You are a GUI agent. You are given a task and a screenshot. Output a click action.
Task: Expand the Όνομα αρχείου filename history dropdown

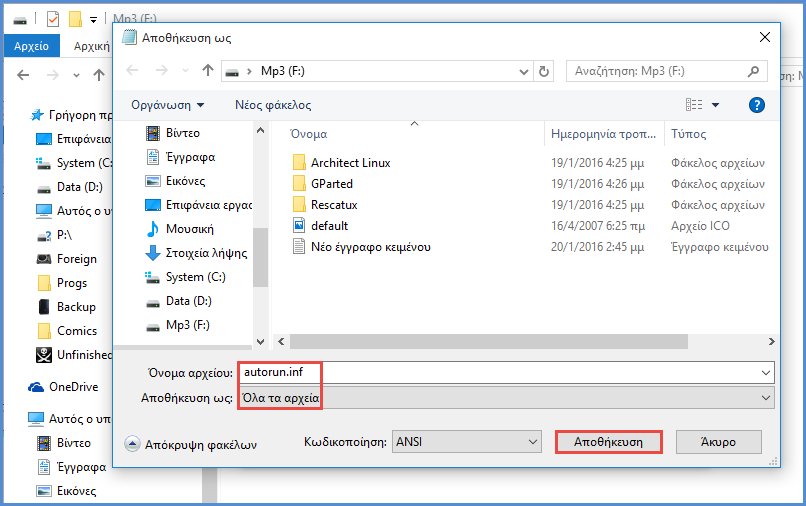(x=766, y=372)
